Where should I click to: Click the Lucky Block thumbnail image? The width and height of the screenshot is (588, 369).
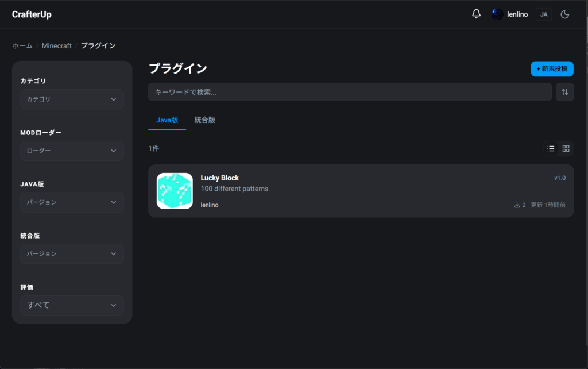click(175, 191)
